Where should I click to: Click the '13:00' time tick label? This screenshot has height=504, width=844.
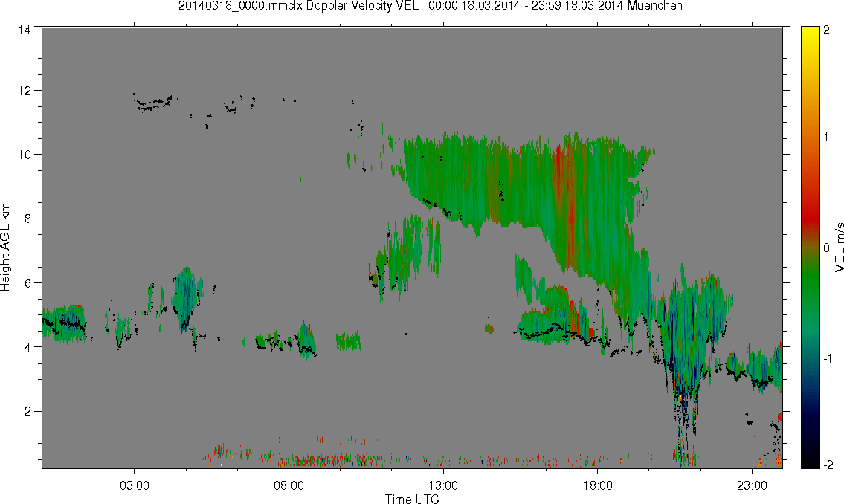(443, 485)
